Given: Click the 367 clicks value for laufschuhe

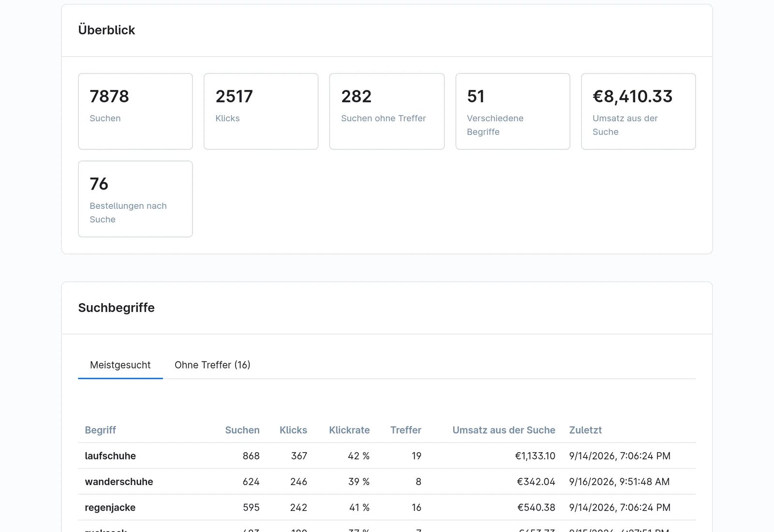Looking at the screenshot, I should click(x=299, y=456).
